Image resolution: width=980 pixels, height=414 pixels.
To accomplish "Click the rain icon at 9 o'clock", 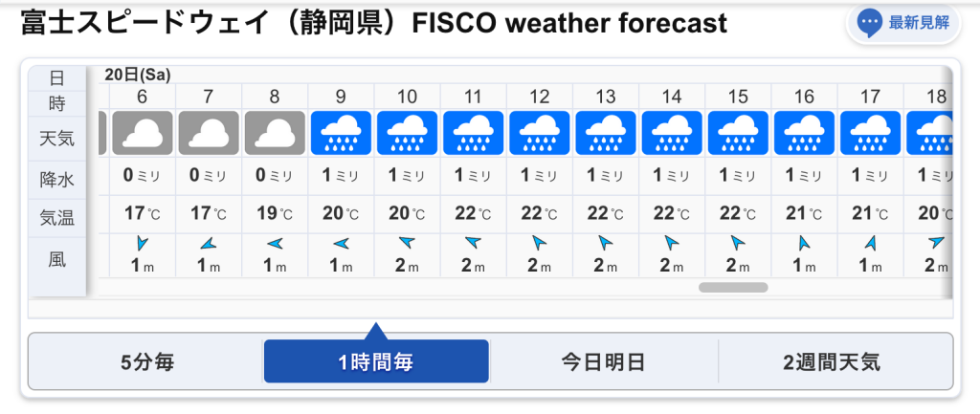I will point(341,133).
